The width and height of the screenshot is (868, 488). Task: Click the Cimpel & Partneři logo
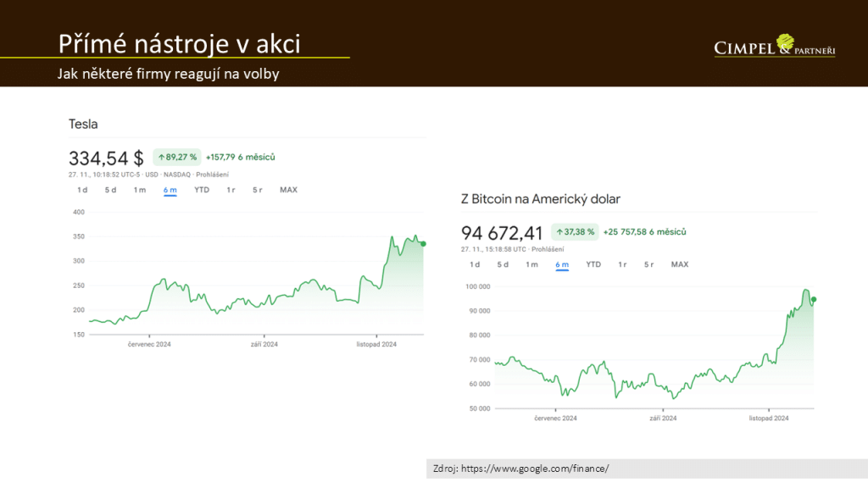[x=775, y=47]
